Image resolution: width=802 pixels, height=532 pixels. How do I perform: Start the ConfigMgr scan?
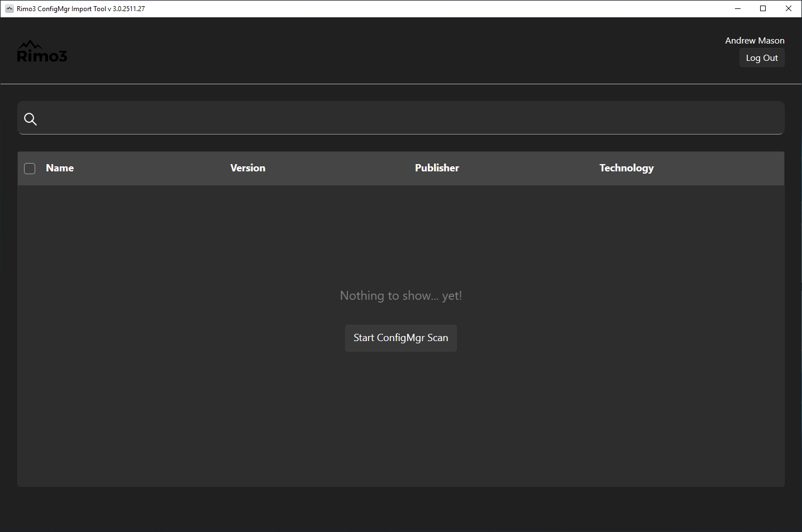click(400, 338)
